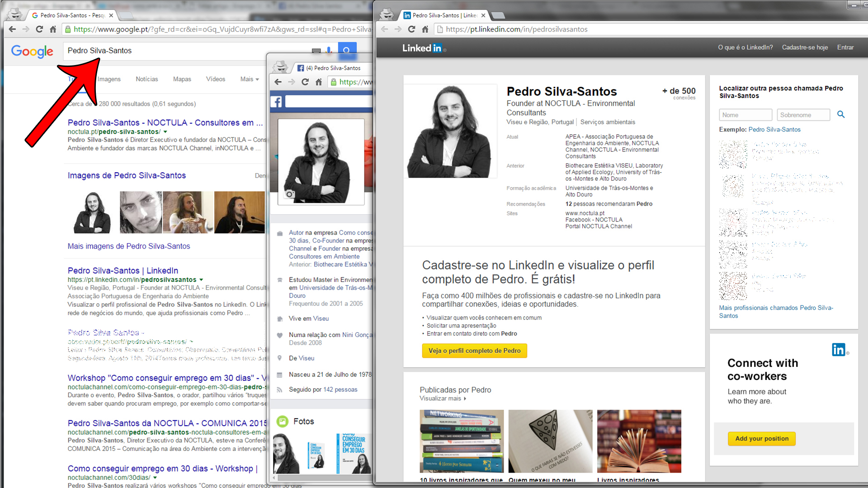868x488 pixels.
Task: Switch to the Notícias search tab
Action: point(147,79)
